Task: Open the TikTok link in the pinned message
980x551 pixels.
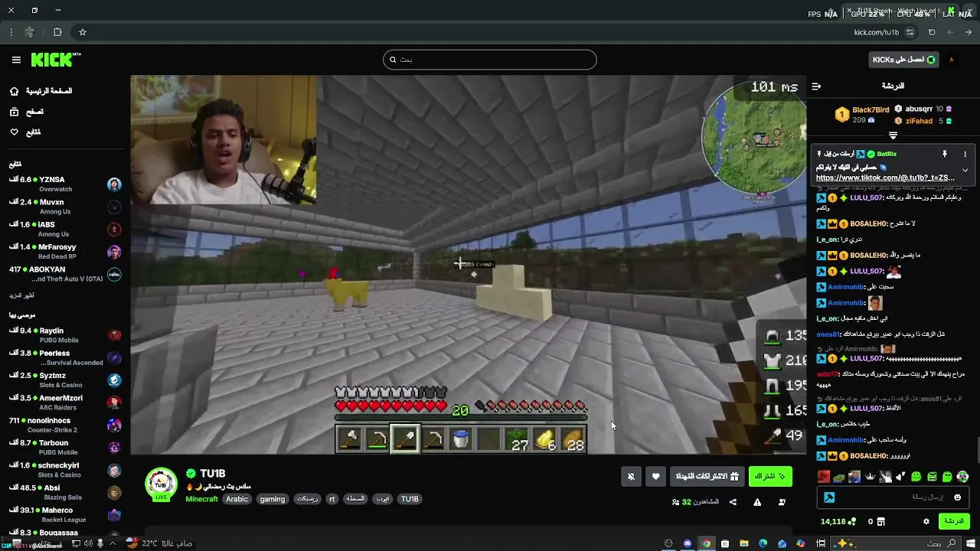Action: click(885, 178)
